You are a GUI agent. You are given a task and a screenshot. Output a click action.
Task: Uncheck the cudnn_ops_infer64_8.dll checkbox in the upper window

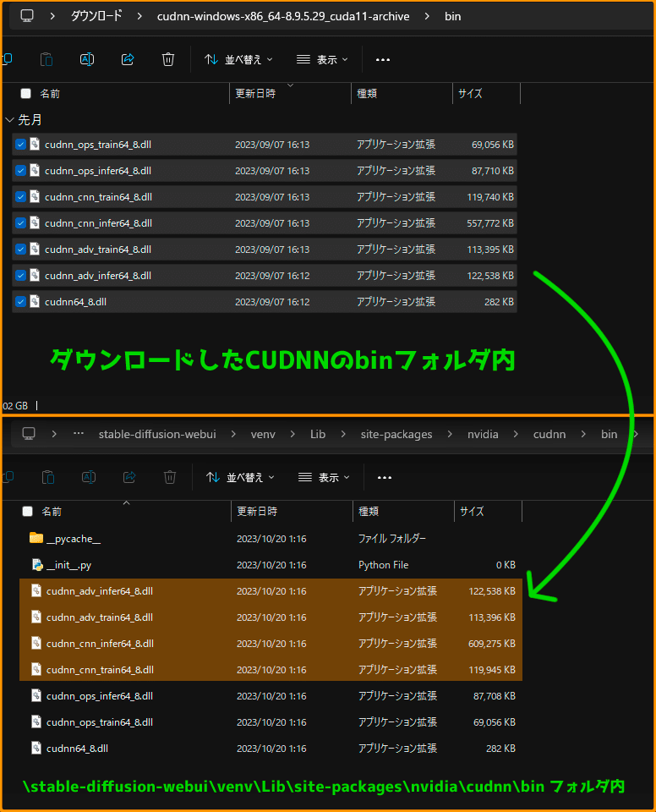20,170
